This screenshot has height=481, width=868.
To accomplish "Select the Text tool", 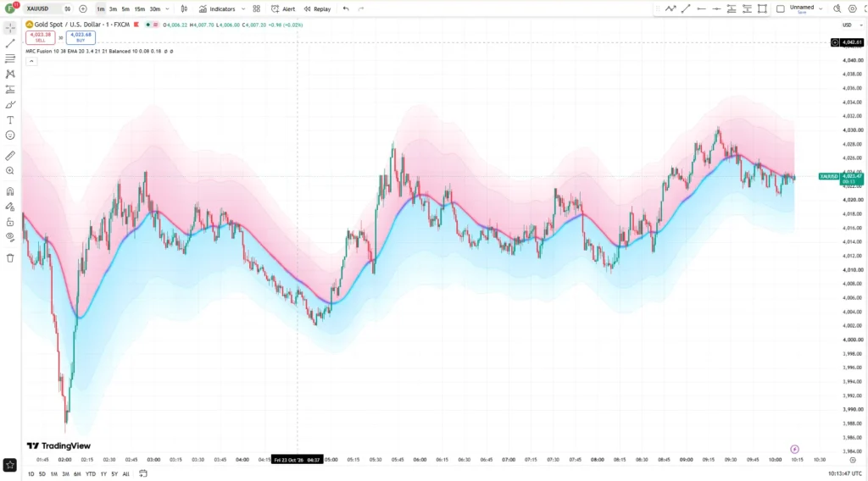I will tap(10, 120).
